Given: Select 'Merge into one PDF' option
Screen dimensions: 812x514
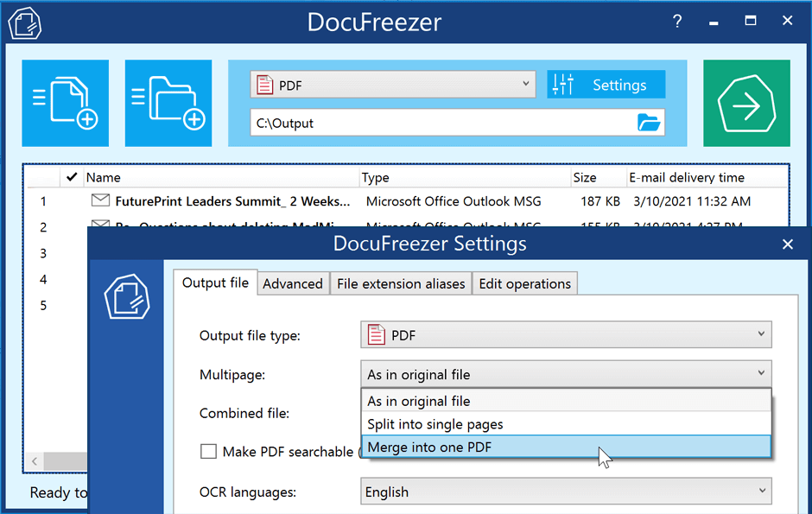Looking at the screenshot, I should coord(566,447).
